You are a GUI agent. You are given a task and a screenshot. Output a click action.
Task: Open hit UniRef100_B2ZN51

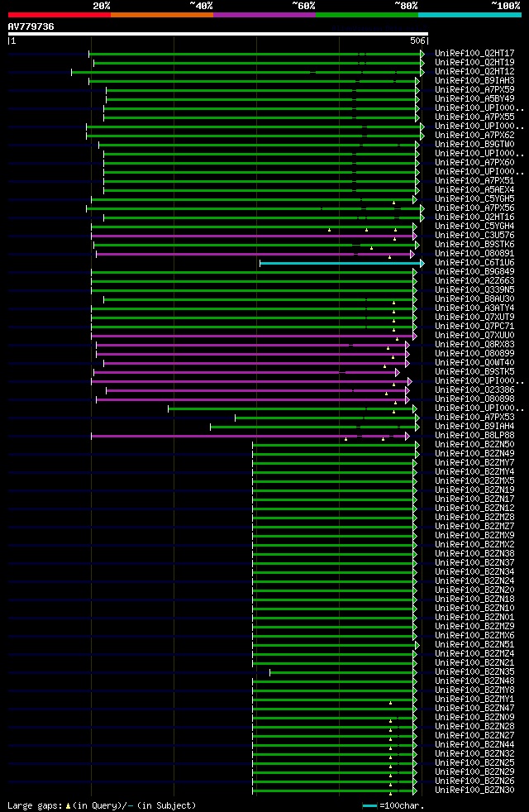coord(474,645)
